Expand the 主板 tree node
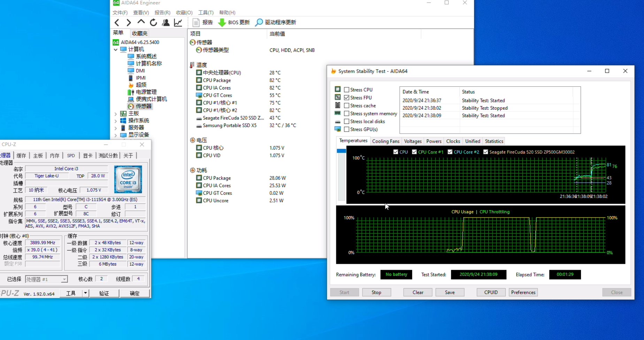 (x=116, y=113)
